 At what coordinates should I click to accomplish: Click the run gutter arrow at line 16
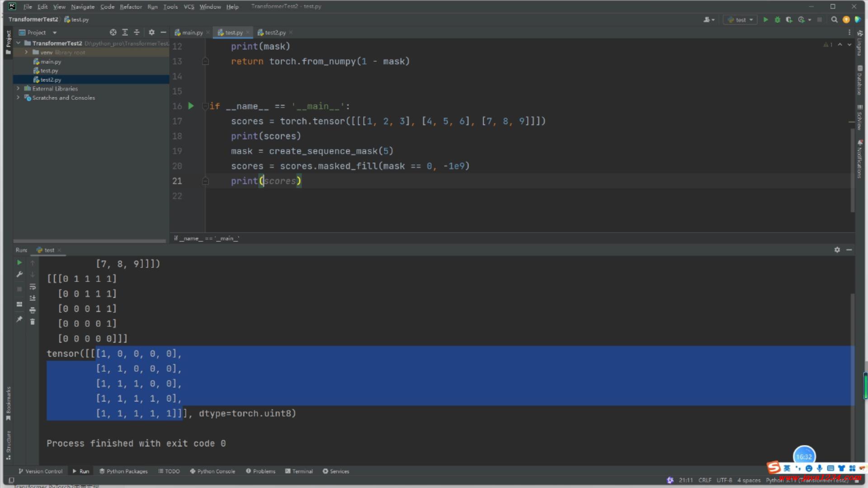[191, 106]
